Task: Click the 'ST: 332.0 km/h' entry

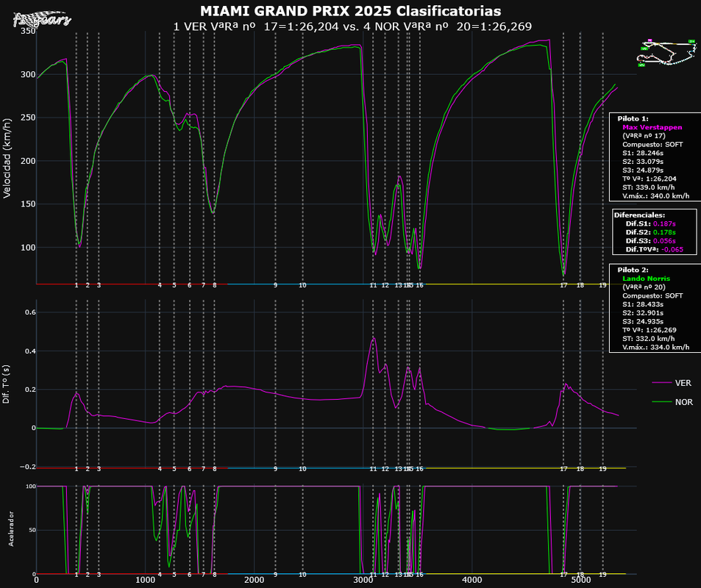Action: (x=649, y=339)
